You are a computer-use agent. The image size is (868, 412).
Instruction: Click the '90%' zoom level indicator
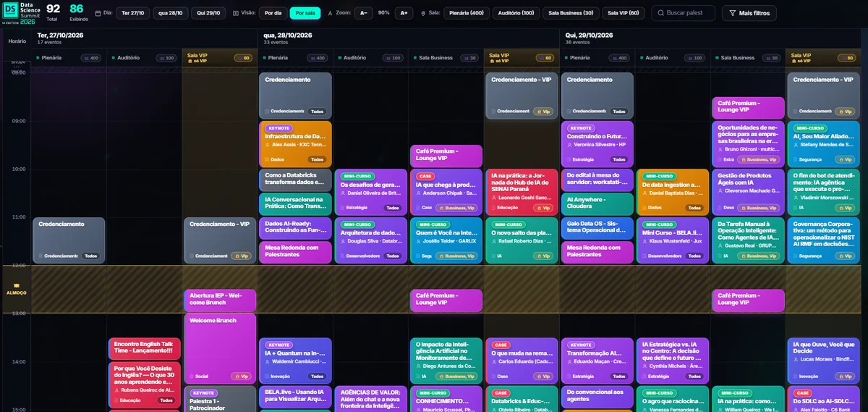coord(384,13)
